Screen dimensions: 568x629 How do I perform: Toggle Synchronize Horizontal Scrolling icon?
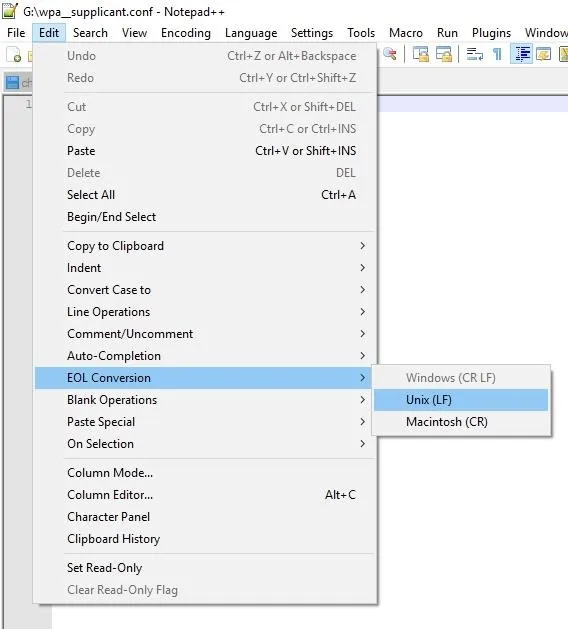(x=444, y=54)
